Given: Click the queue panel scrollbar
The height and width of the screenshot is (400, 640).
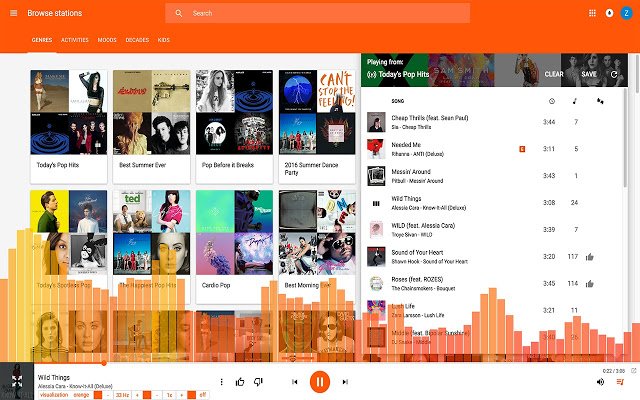Looking at the screenshot, I should (625, 139).
